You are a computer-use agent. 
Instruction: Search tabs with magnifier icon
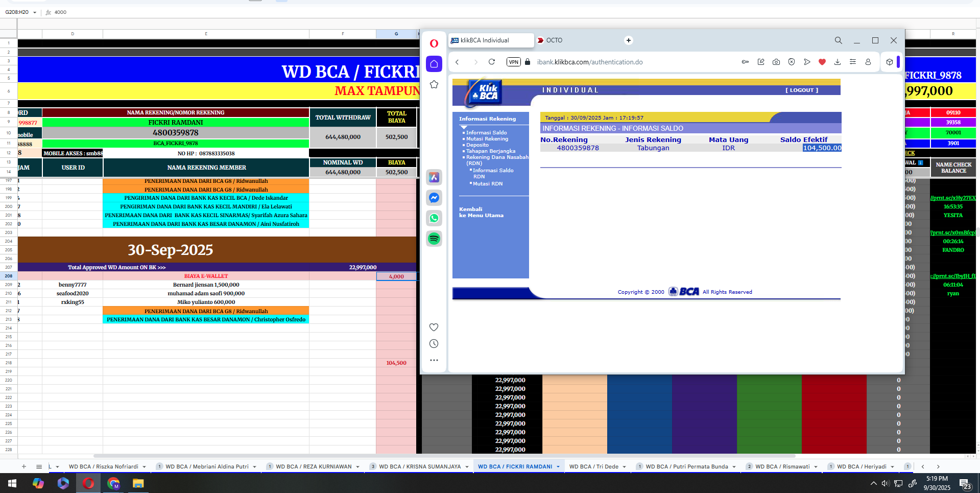point(839,40)
